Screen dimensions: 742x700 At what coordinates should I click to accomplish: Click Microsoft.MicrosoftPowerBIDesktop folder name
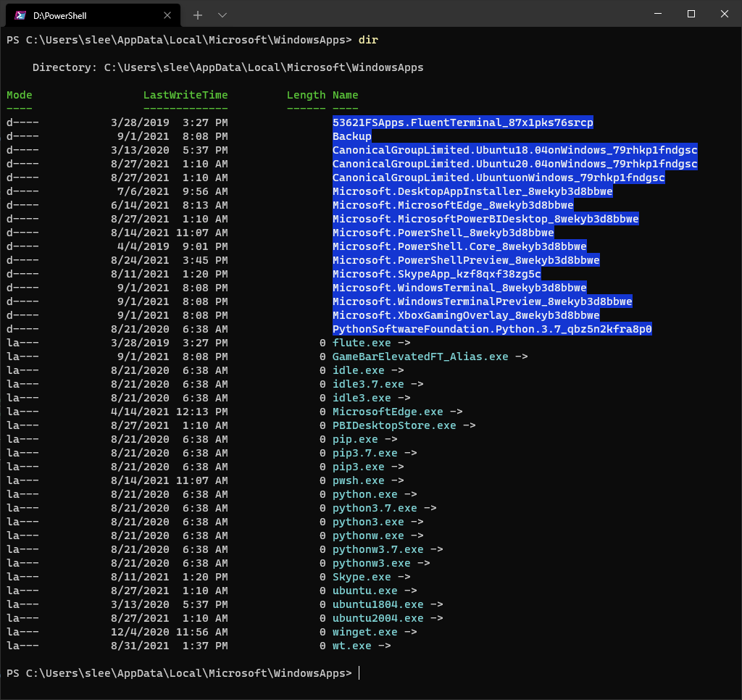[485, 219]
